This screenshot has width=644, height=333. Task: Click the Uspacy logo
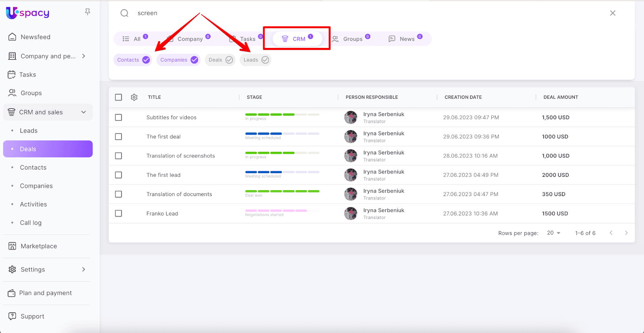click(28, 13)
